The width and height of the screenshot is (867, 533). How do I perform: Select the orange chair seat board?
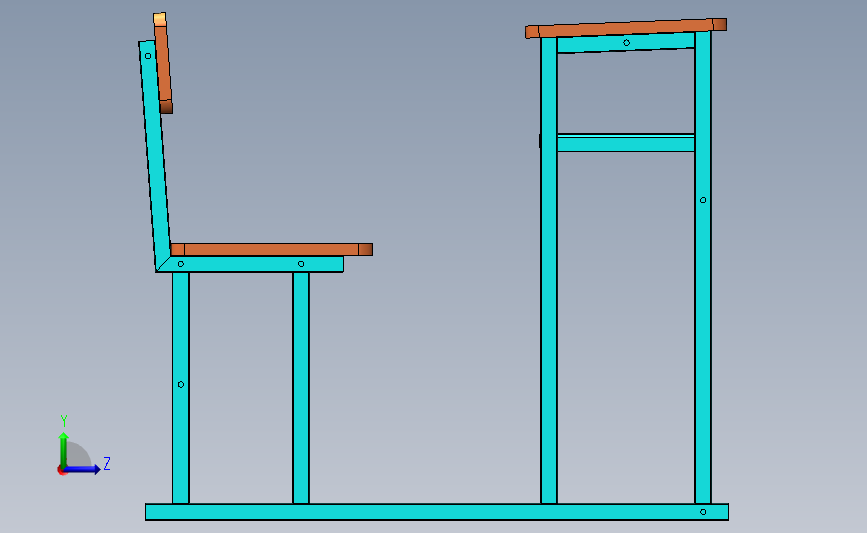point(271,249)
